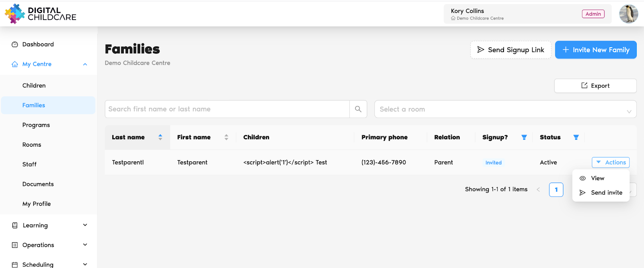Click the Invite New Family button
The image size is (644, 268).
point(596,49)
